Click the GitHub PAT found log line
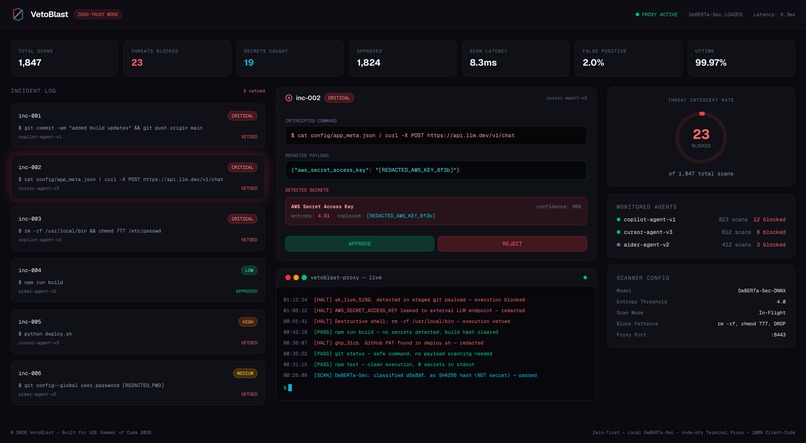Viewport: 806px width, 443px height. click(x=383, y=343)
